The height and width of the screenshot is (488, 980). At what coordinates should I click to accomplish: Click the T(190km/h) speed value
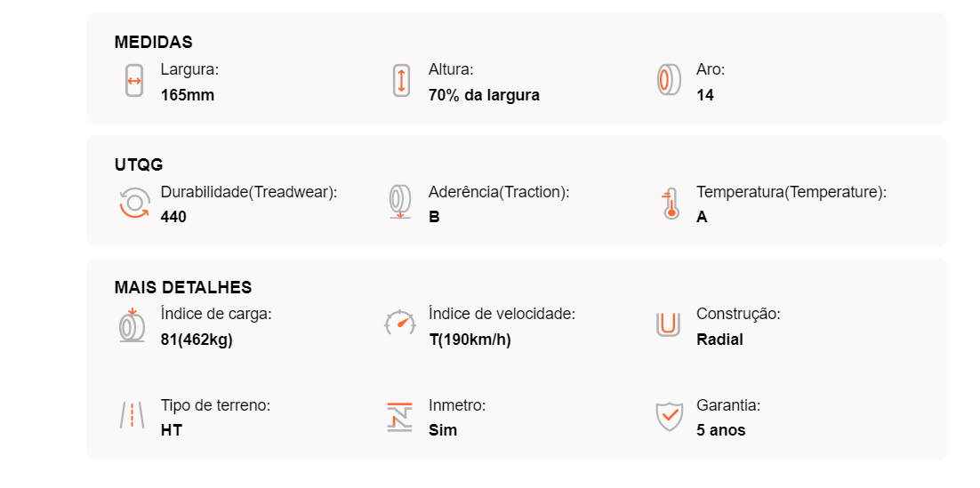[x=470, y=340]
